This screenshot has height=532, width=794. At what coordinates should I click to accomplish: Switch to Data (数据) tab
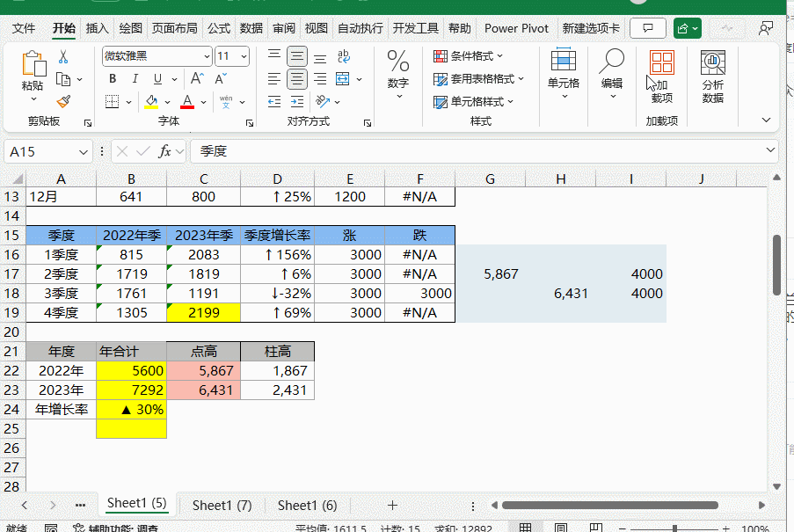251,28
